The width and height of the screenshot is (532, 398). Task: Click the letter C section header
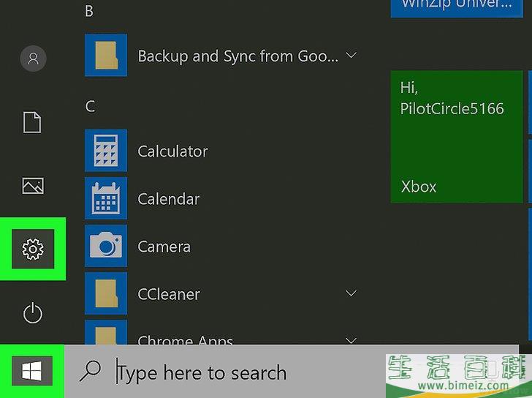pos(90,106)
